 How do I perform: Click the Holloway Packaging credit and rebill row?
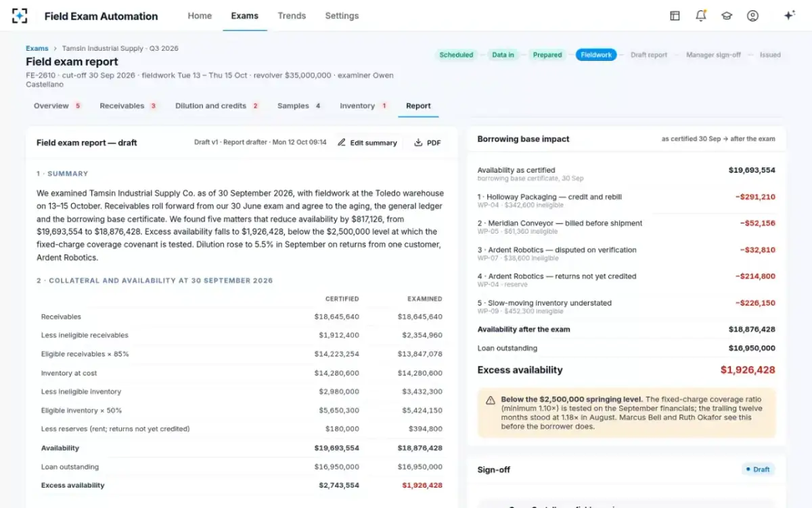(627, 200)
